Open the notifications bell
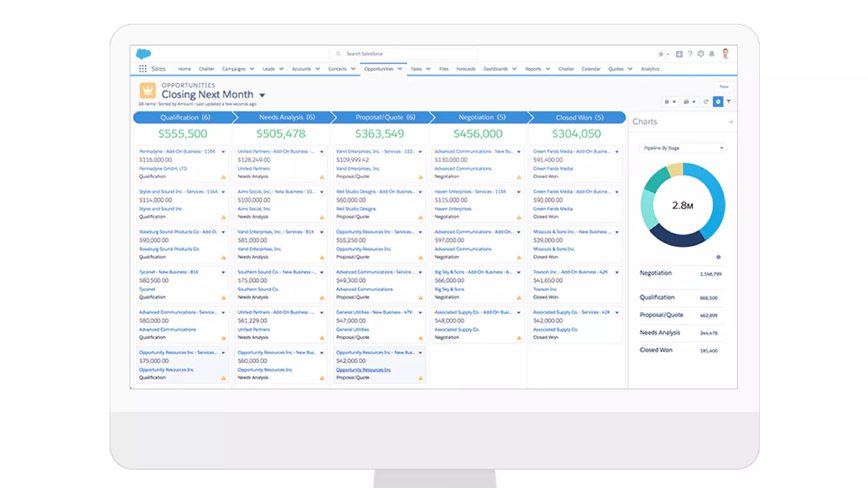This screenshot has width=868, height=488. pyautogui.click(x=712, y=54)
